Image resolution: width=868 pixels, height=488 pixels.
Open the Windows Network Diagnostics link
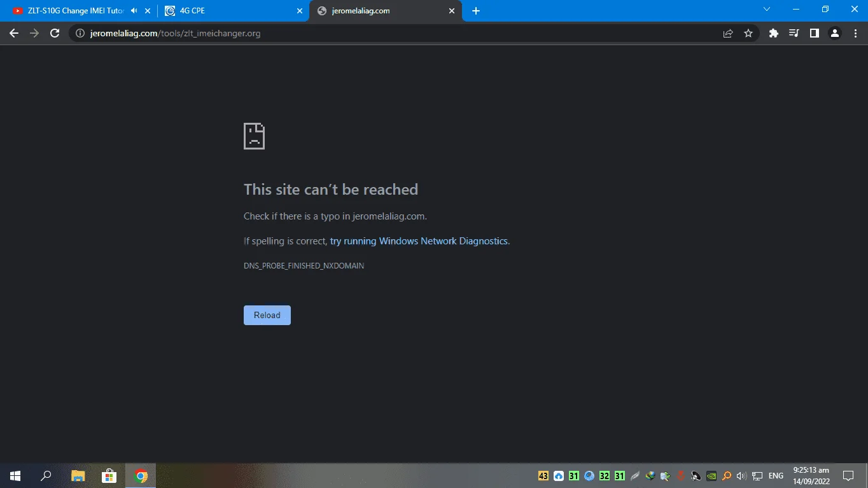click(x=419, y=241)
